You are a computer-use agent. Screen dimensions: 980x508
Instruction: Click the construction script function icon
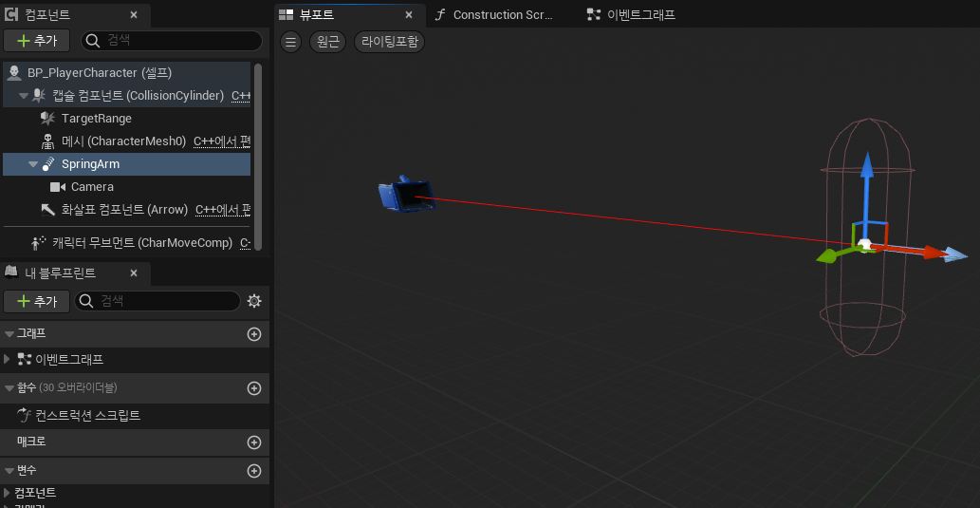pos(25,415)
